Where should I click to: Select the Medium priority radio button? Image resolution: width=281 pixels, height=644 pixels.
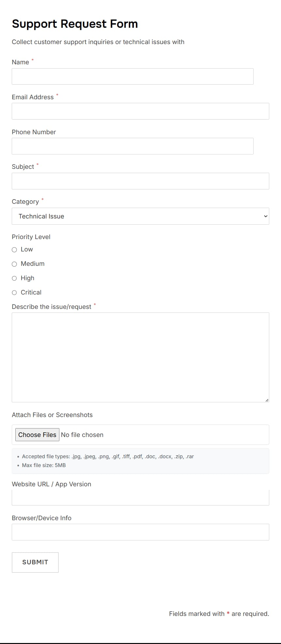pos(14,264)
